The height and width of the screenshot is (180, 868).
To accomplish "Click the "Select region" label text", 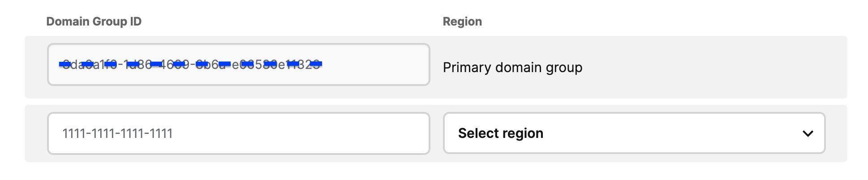I will [x=500, y=133].
